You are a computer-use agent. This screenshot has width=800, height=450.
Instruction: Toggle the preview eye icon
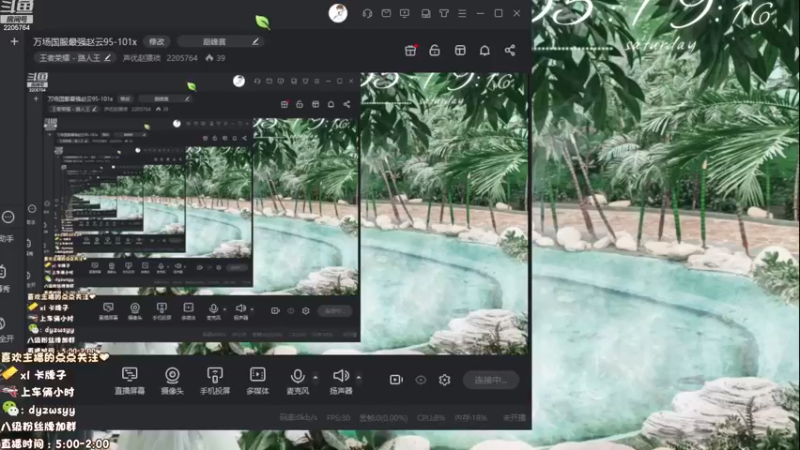coord(420,380)
